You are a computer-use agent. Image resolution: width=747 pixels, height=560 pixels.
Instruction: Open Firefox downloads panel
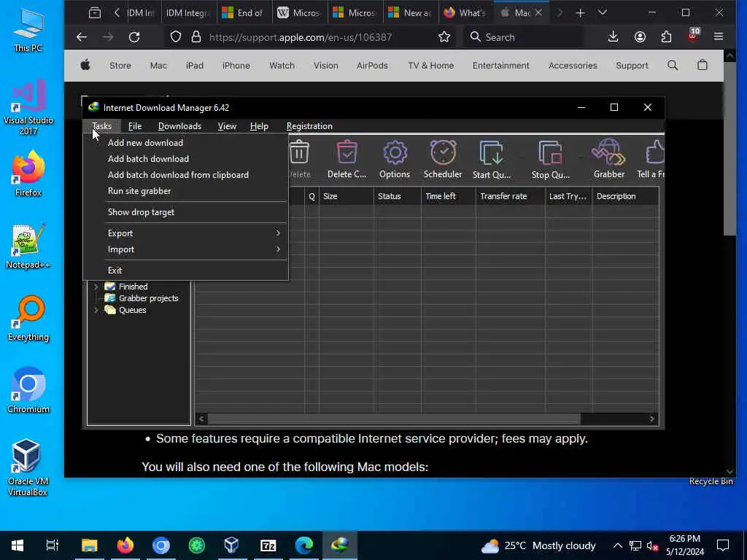(613, 36)
